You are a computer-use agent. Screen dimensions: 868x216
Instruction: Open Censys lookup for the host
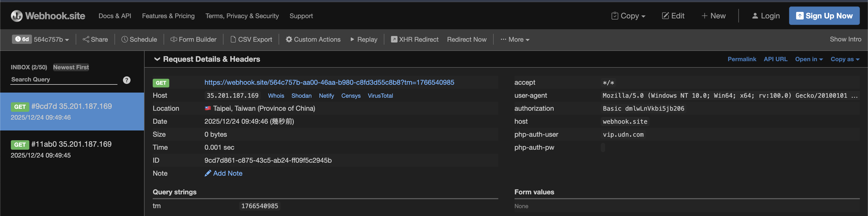point(351,96)
